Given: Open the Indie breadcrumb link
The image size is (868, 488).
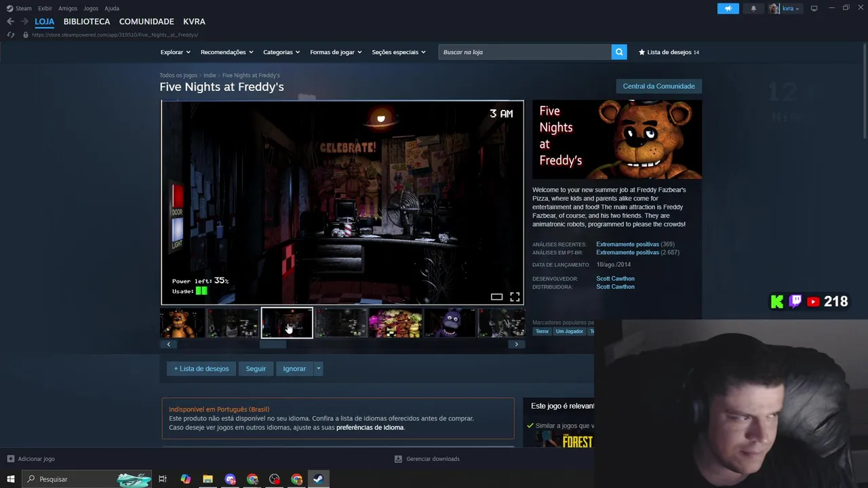Looking at the screenshot, I should [x=210, y=75].
